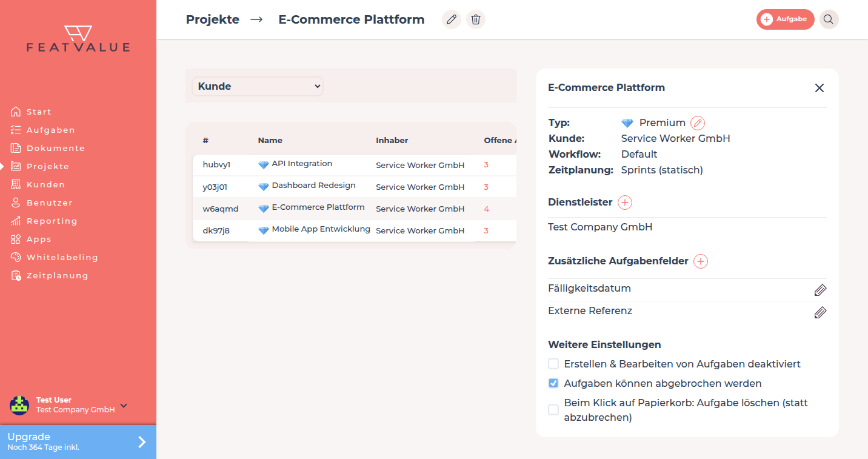Click the Whitelabeling palette icon
This screenshot has height=459, width=868.
tap(16, 257)
